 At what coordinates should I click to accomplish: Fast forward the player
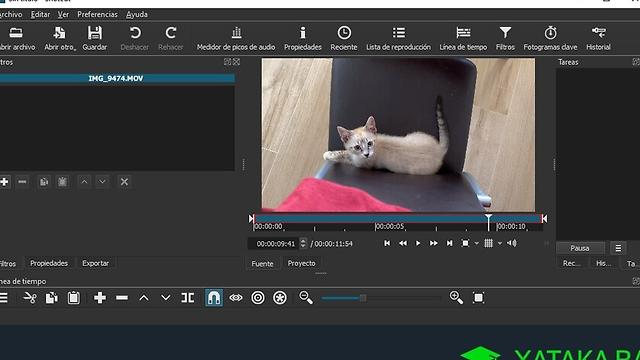tap(433, 243)
